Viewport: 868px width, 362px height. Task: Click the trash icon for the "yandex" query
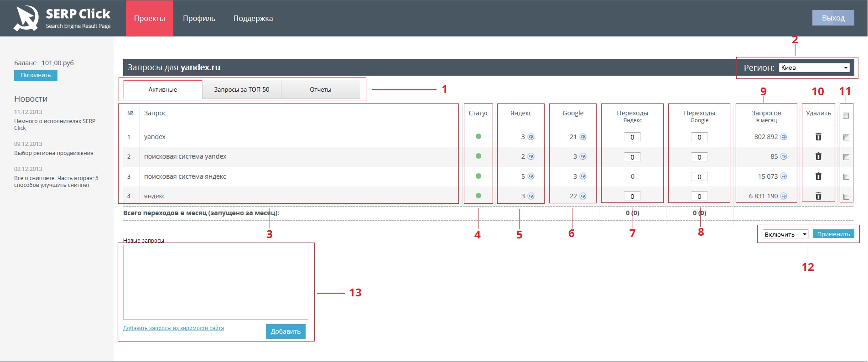[818, 137]
